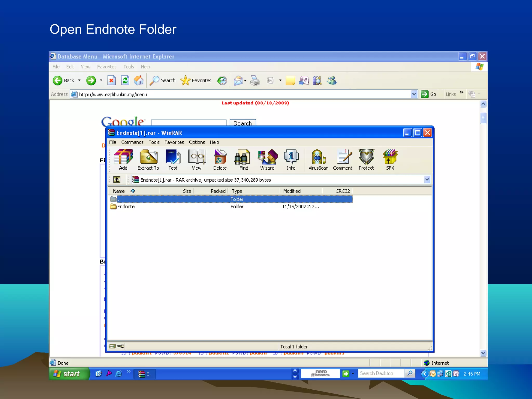Viewport: 532px width, 399px height.
Task: Click the Back arrow in Internet Explorer
Action: point(63,81)
